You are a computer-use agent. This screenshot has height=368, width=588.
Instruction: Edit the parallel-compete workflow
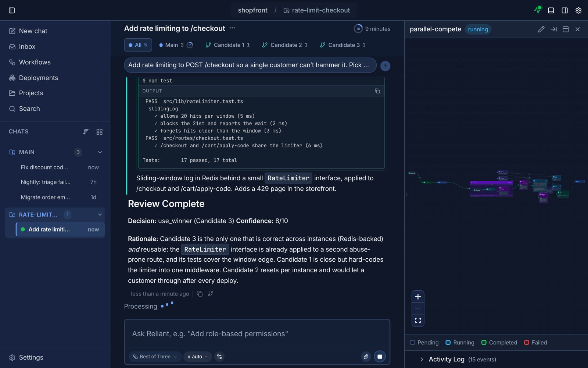(x=541, y=29)
